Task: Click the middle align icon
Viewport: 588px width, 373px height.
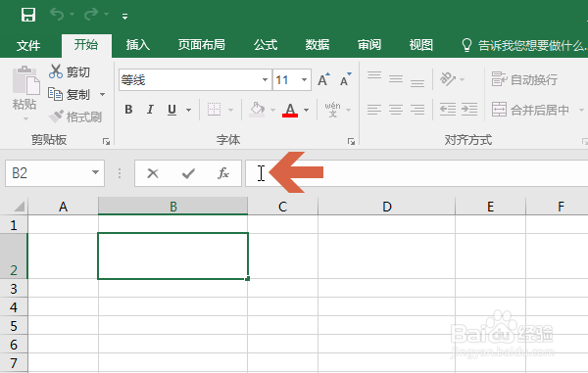Action: [x=396, y=79]
